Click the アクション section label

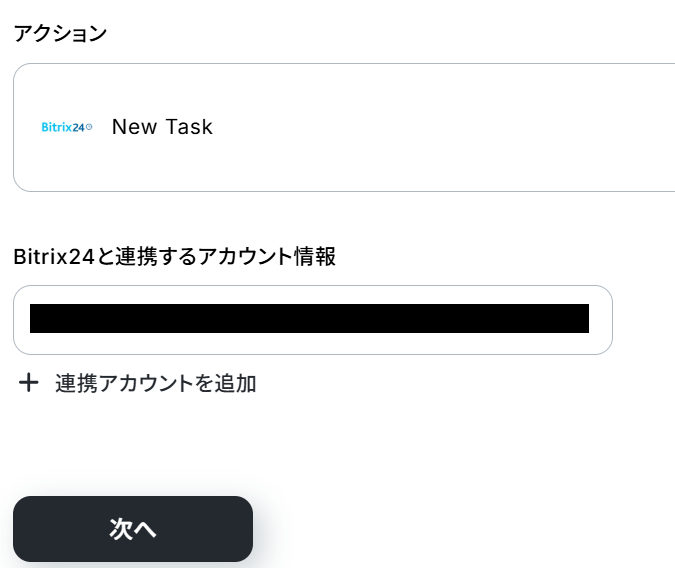pos(60,33)
